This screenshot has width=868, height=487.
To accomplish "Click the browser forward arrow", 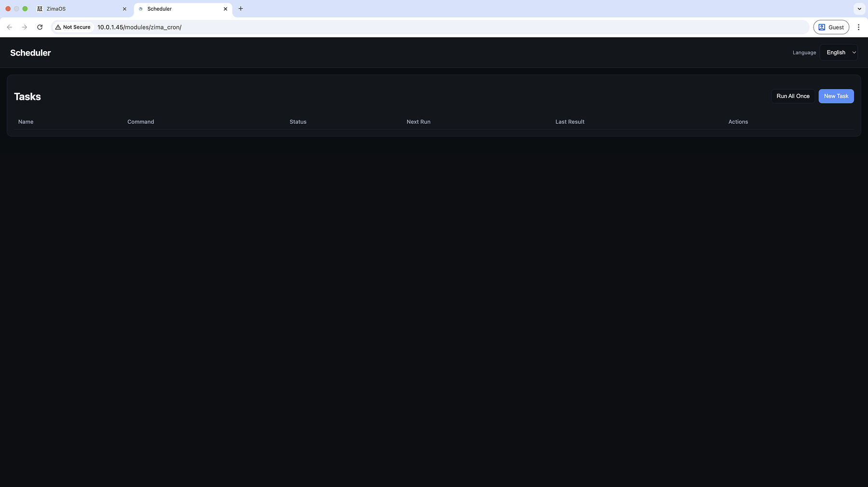I will 25,27.
